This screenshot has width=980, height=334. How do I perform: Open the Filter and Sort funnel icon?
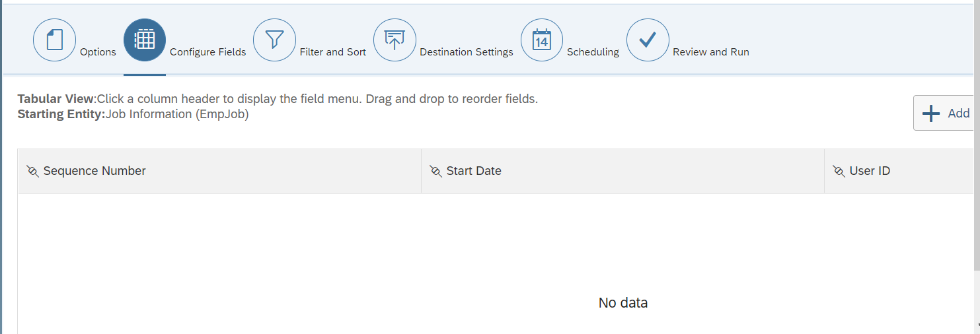point(274,40)
